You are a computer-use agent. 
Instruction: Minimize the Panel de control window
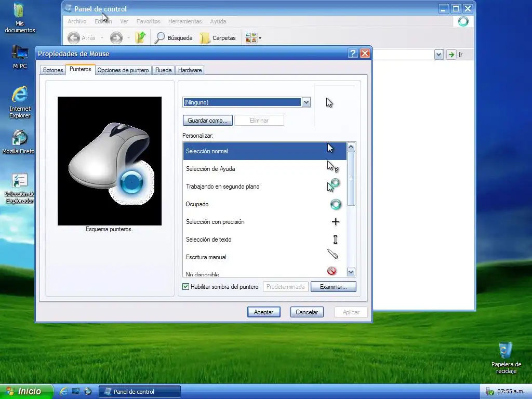pos(443,8)
